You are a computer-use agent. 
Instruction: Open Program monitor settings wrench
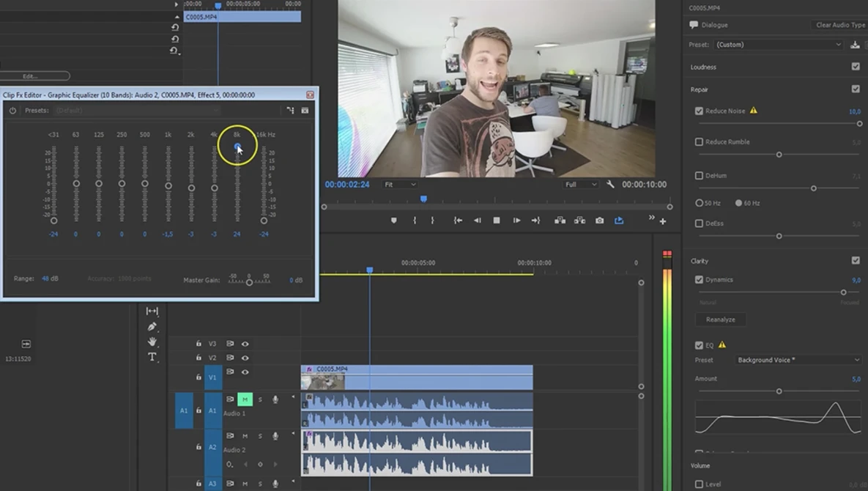[x=610, y=185]
